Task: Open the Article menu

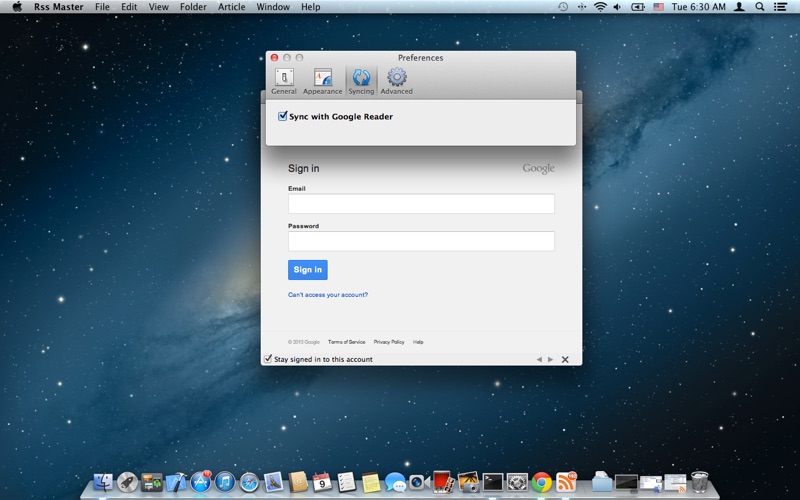Action: (232, 7)
